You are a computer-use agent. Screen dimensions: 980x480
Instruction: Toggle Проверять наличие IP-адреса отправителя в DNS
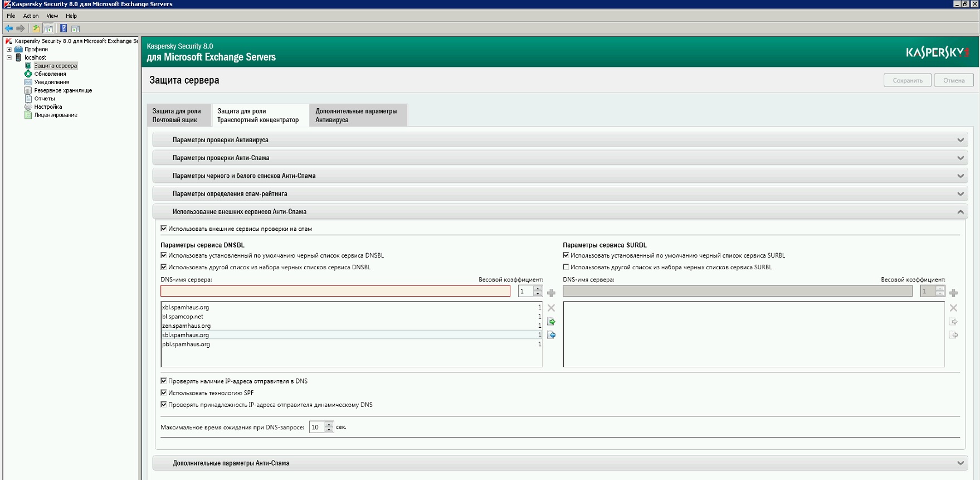tap(164, 381)
